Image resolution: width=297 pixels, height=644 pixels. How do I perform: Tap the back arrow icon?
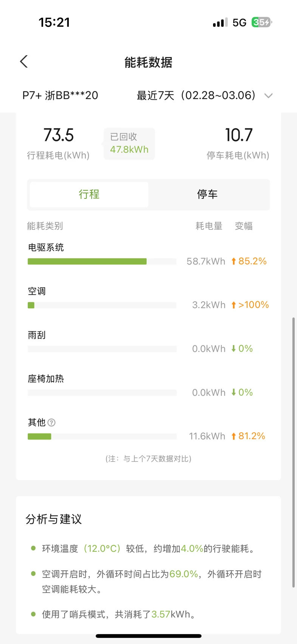pos(24,62)
